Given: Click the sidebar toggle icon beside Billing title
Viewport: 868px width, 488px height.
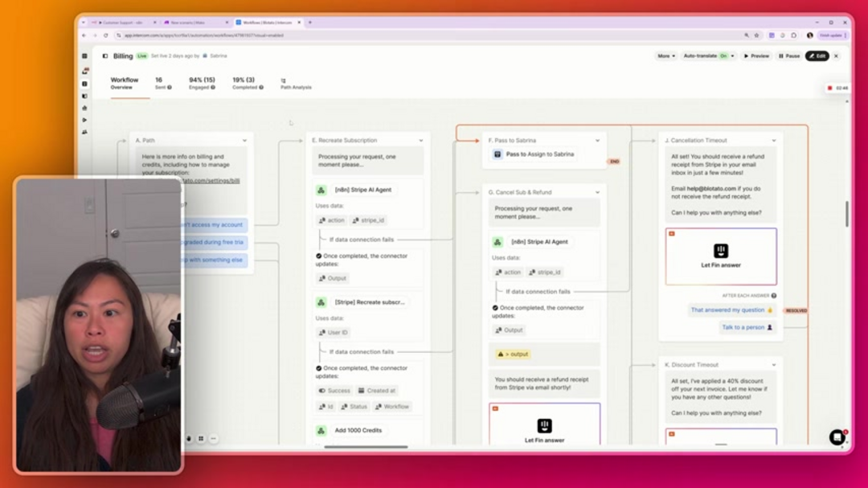Looking at the screenshot, I should pyautogui.click(x=104, y=56).
